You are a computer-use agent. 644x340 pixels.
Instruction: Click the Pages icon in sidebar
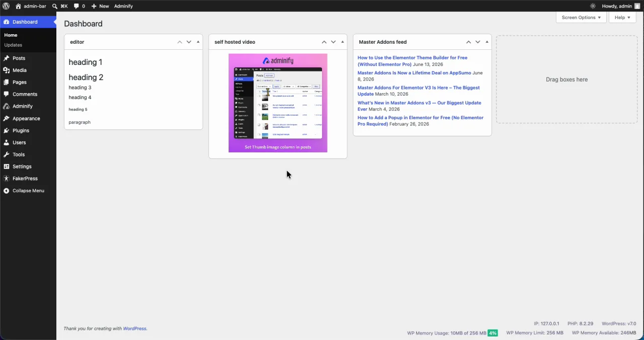pos(6,82)
